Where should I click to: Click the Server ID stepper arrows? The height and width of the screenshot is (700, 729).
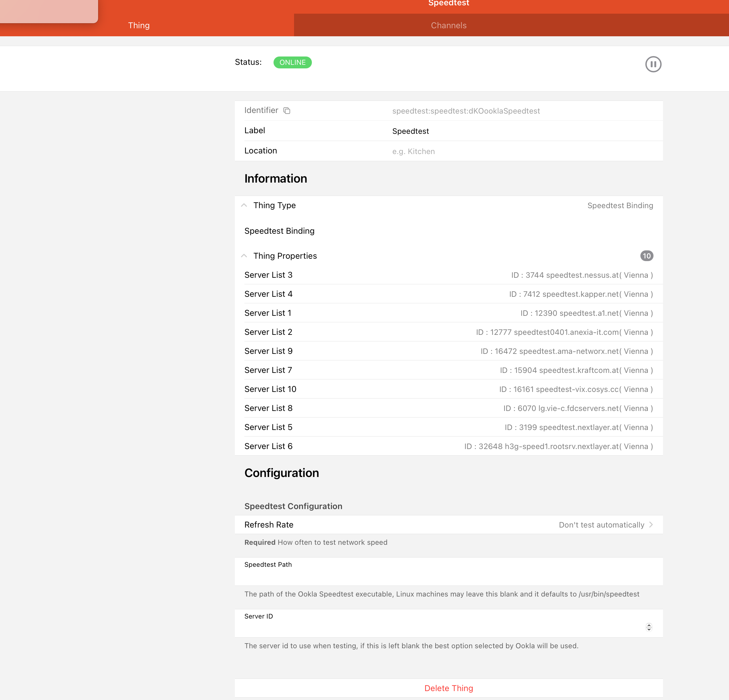point(649,627)
